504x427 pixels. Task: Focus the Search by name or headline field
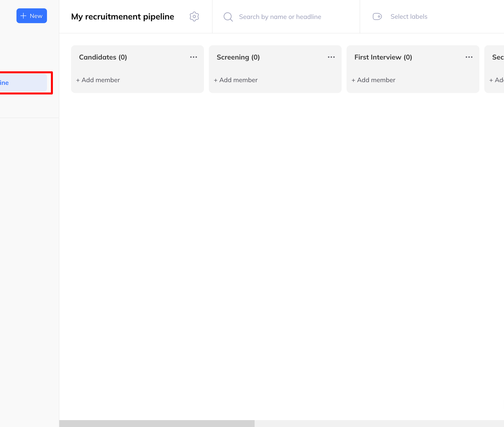point(280,17)
